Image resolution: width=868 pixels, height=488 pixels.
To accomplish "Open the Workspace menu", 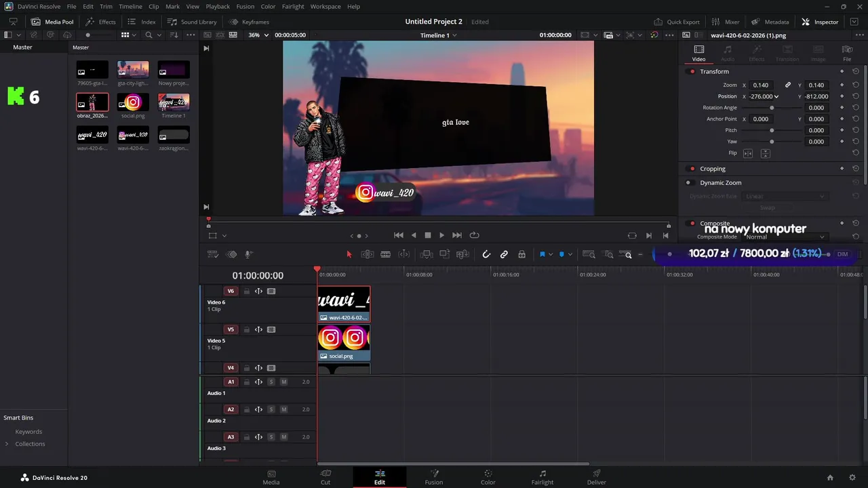I will (325, 6).
